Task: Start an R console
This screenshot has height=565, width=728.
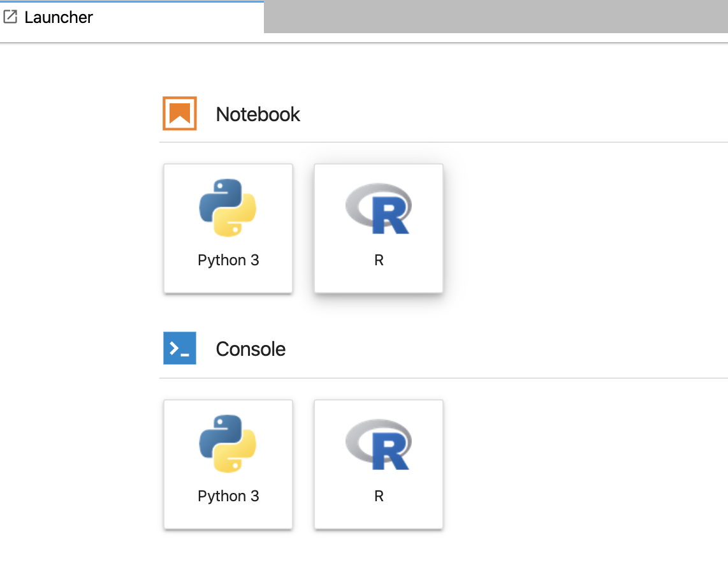Action: point(379,464)
